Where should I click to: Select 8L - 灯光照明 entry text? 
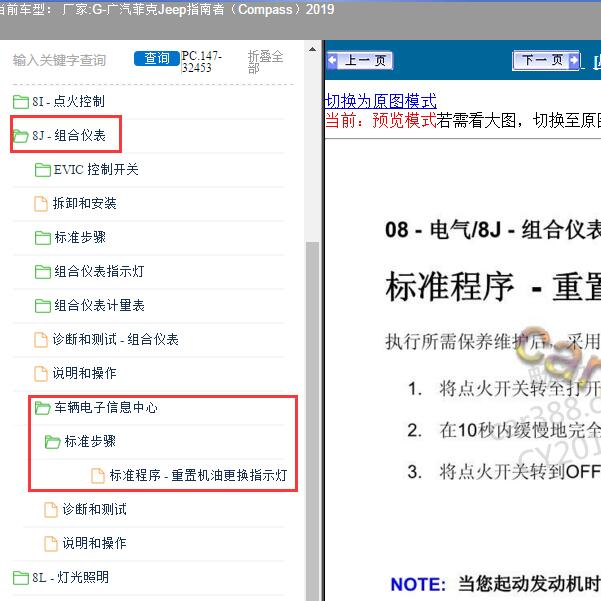coord(70,577)
